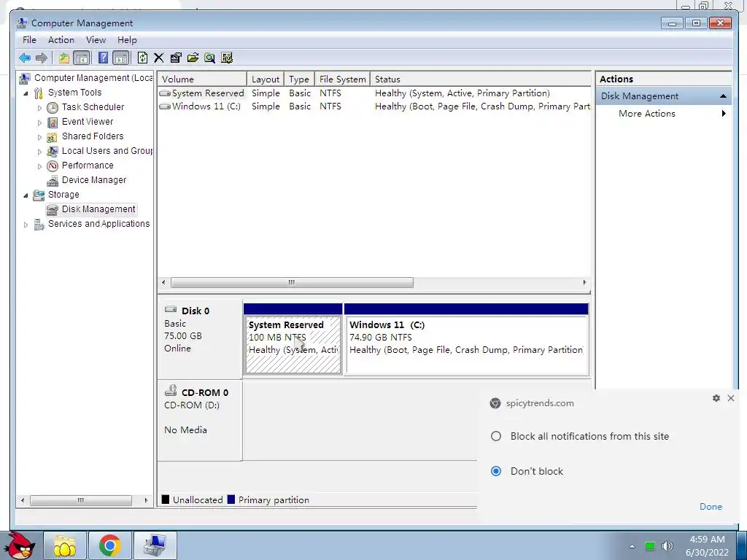Open Help via the blue question-mark icon
The image size is (747, 560).
click(103, 58)
